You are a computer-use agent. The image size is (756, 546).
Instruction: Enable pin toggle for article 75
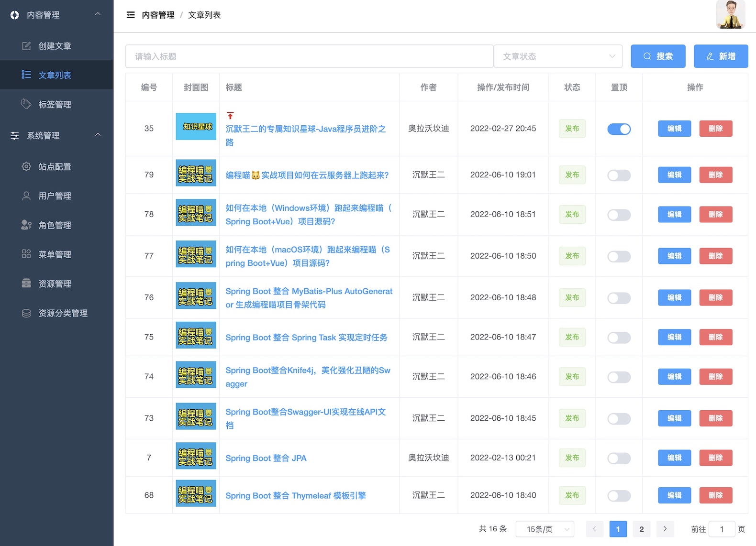(619, 338)
